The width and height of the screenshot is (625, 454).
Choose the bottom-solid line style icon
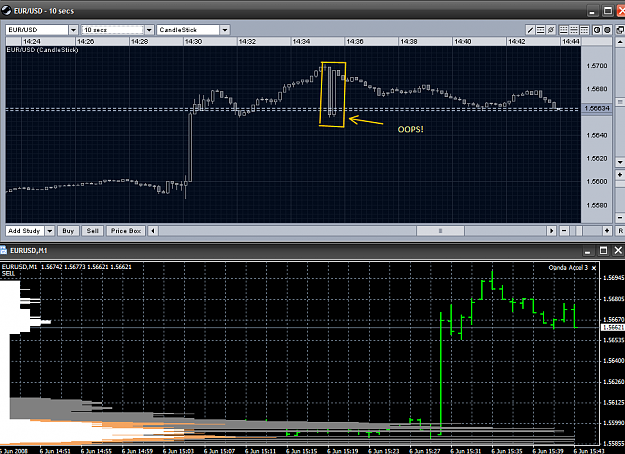click(x=564, y=30)
